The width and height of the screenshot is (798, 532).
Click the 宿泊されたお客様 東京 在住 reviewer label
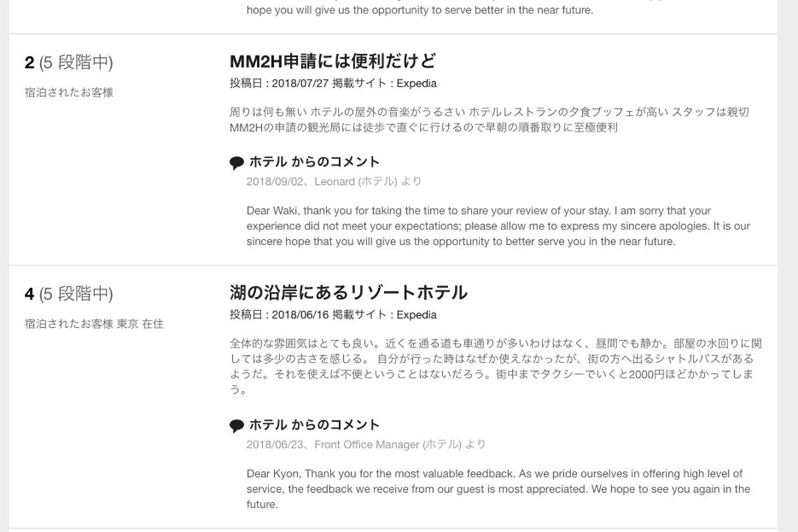click(x=94, y=325)
